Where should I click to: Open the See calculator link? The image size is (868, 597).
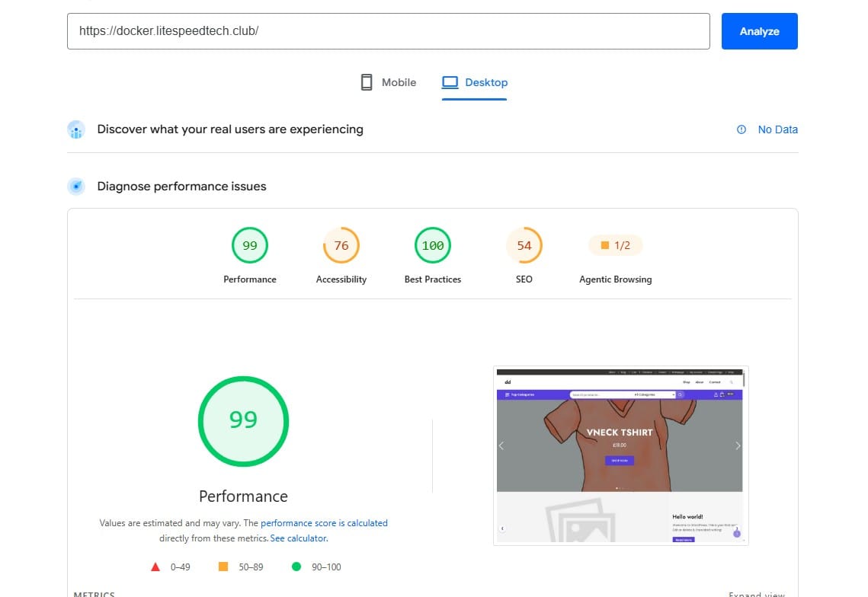pos(299,538)
